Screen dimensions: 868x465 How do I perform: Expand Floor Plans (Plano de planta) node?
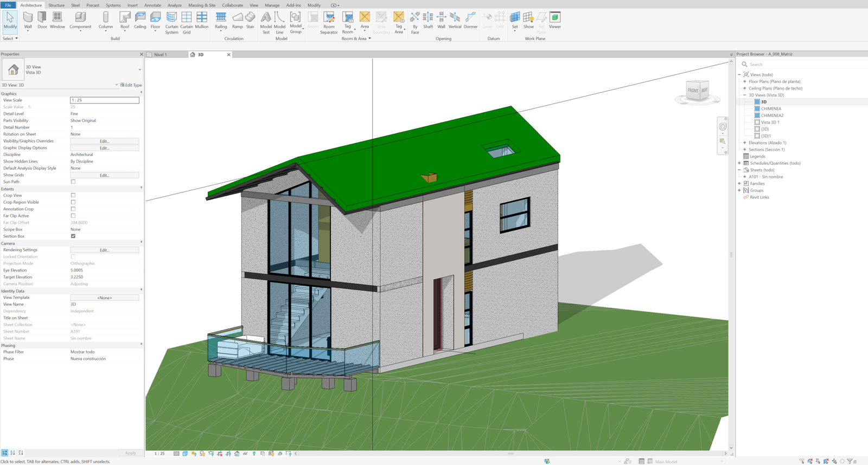tap(745, 82)
